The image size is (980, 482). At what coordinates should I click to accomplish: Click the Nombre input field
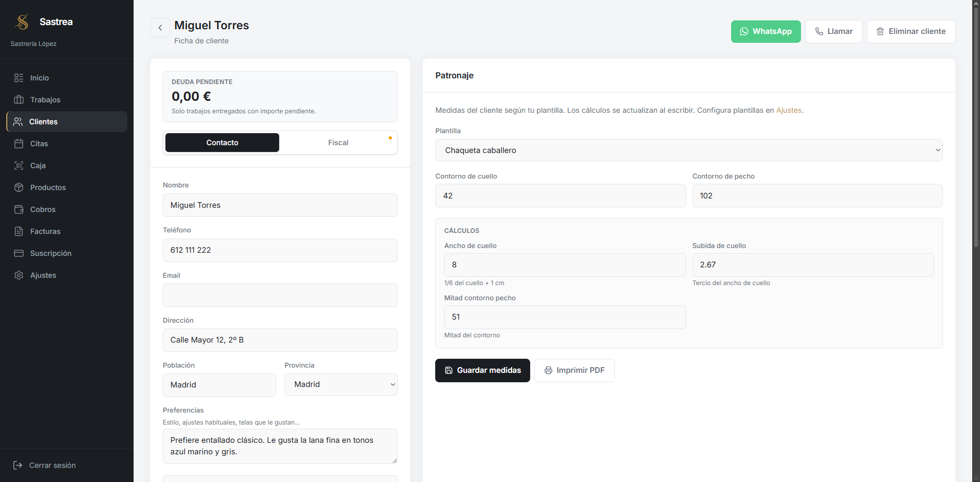(280, 205)
